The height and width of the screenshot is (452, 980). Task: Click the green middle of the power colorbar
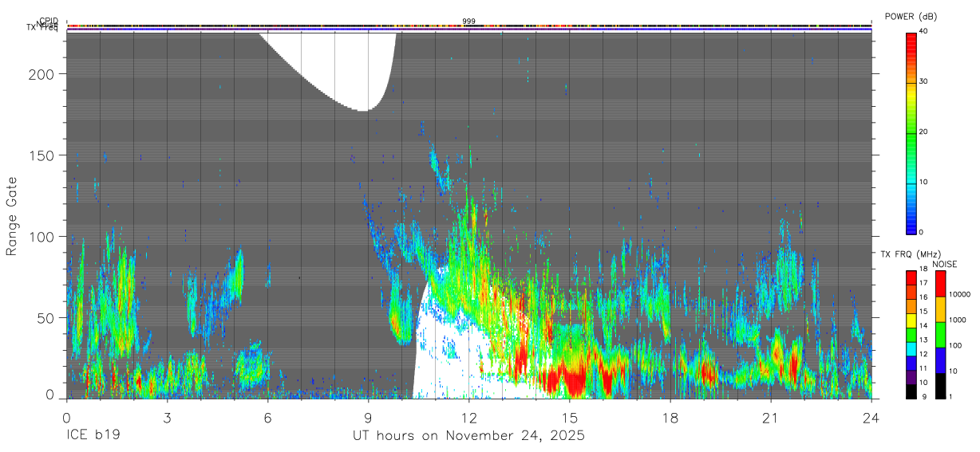pos(911,133)
